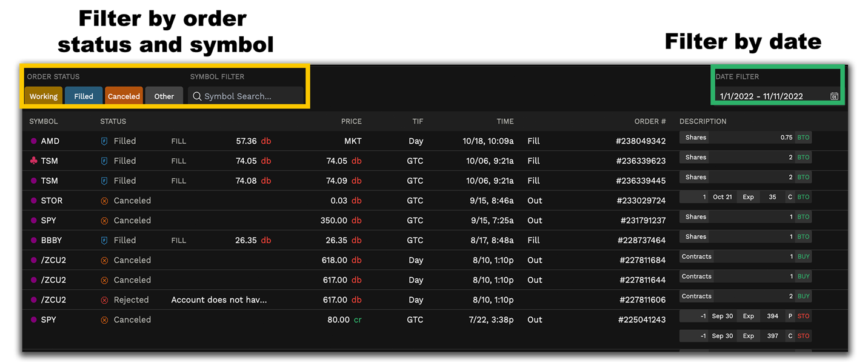Screen dimensions: 868x362
Task: Click order number #238049342
Action: click(x=642, y=141)
